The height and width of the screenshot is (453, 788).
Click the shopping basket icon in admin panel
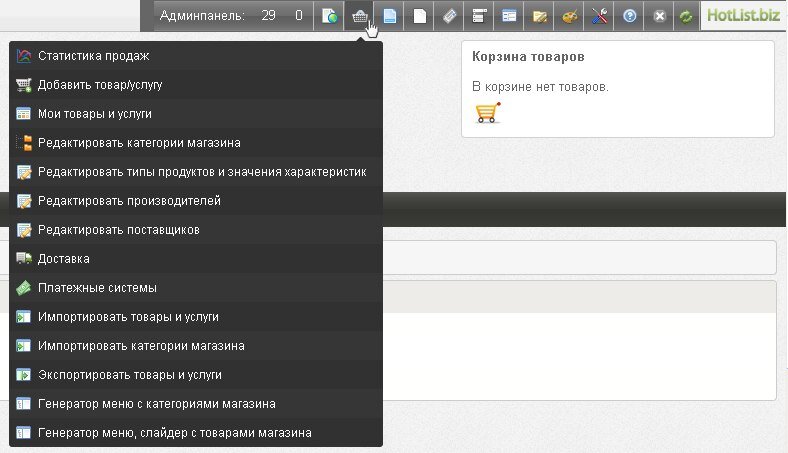[359, 16]
